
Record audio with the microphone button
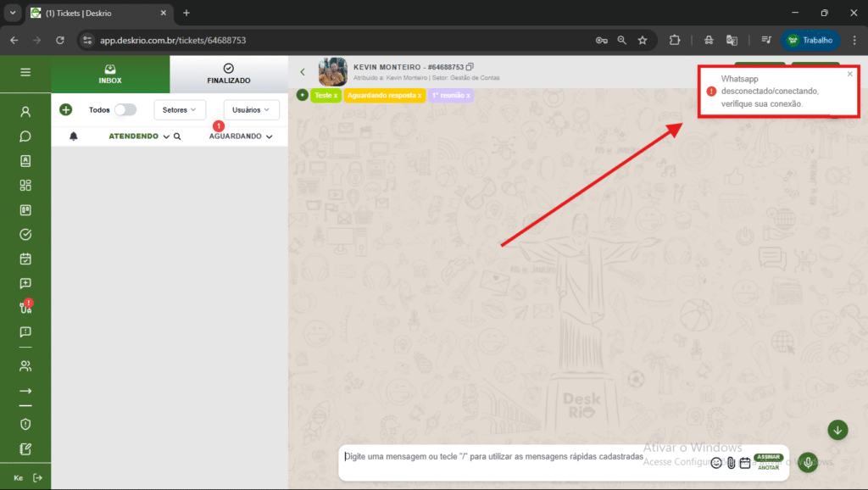click(x=808, y=462)
